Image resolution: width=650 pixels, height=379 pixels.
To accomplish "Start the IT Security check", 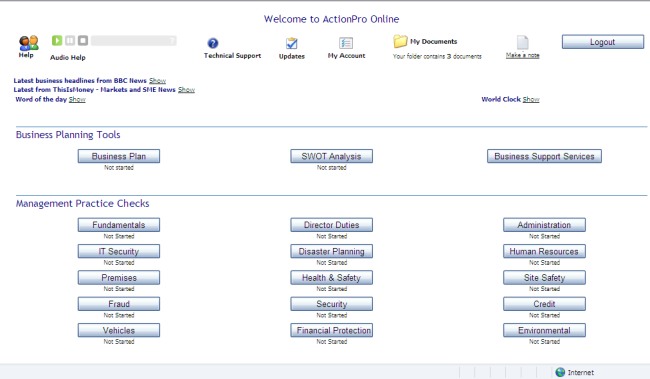I will coord(119,251).
